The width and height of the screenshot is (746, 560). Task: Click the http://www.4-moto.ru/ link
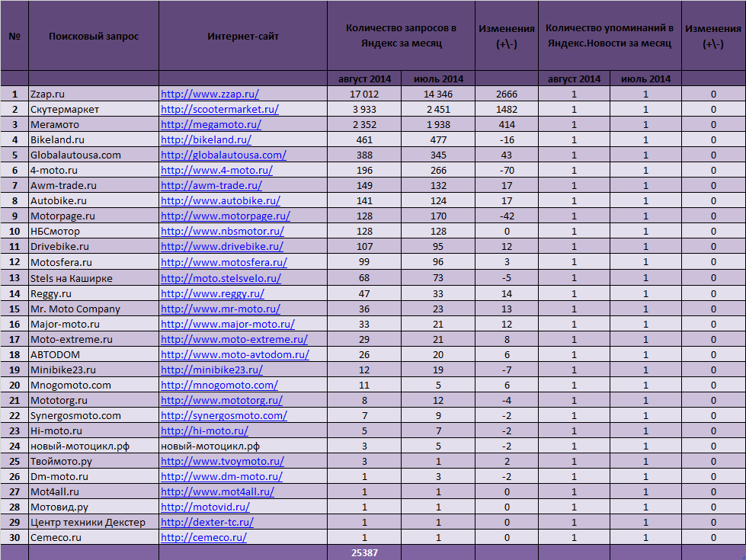point(216,170)
